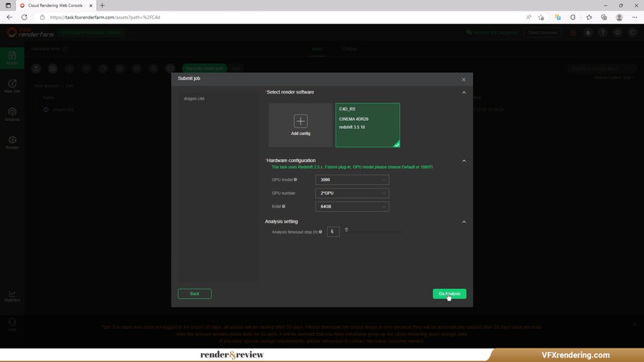Screen dimensions: 644x362
Task: Open the Statistics sidebar section
Action: coord(12,295)
